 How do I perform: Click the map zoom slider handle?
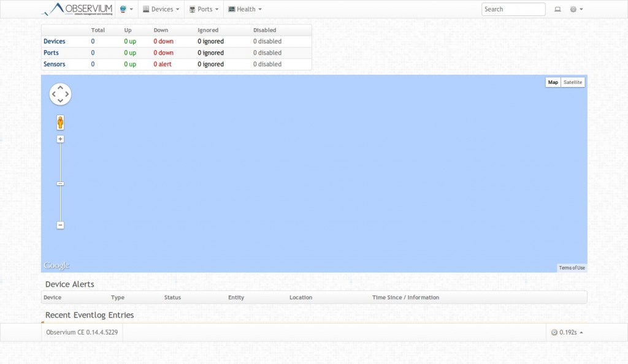click(x=60, y=183)
